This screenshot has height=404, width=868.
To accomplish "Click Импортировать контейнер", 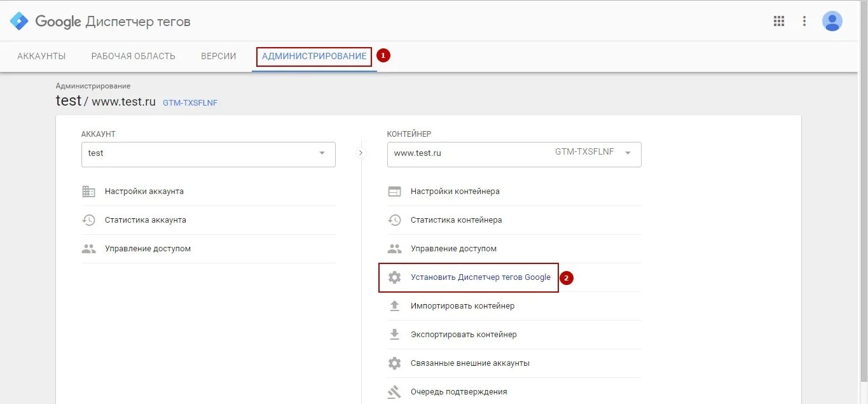I will 462,306.
